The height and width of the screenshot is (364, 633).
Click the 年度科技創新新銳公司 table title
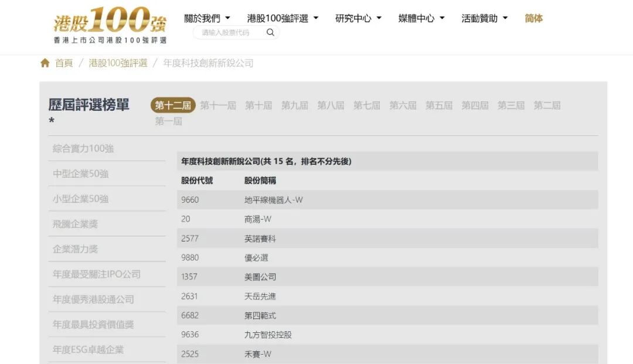[266, 161]
